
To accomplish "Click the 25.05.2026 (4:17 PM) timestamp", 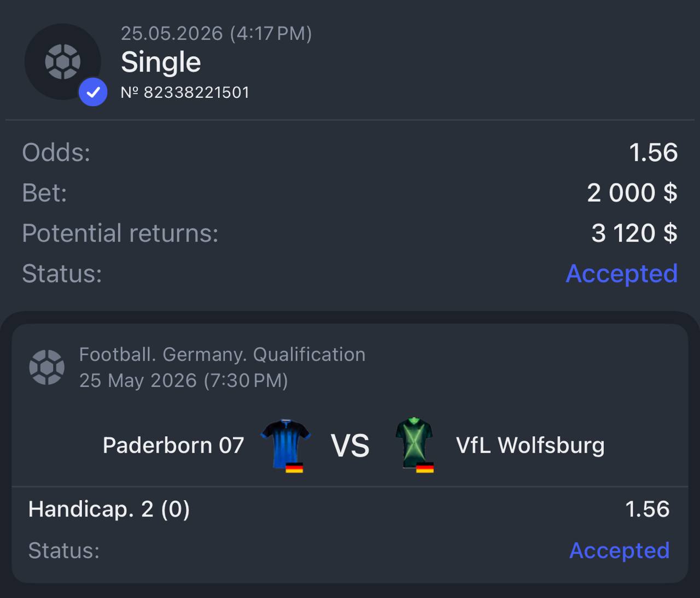I will coord(216,34).
